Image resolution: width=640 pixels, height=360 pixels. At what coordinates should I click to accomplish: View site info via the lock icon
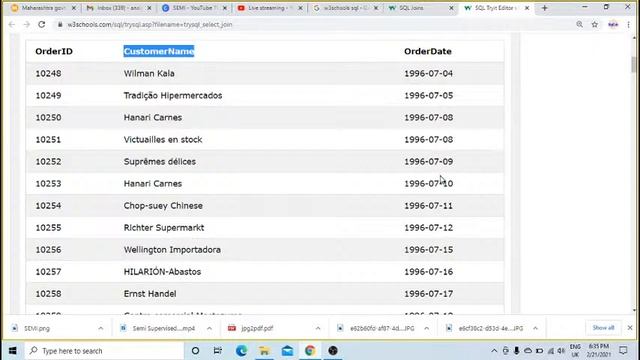pos(60,24)
